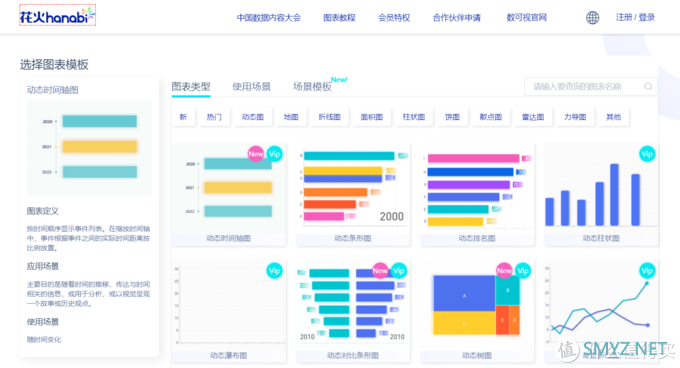The image size is (680, 368).
Task: Switch to the 图表类型 tab
Action: pyautogui.click(x=191, y=87)
